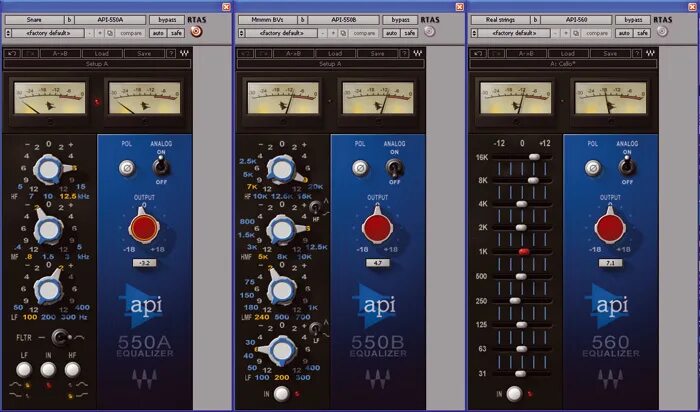
Task: Click the 250 band fader on API-560
Action: (515, 300)
